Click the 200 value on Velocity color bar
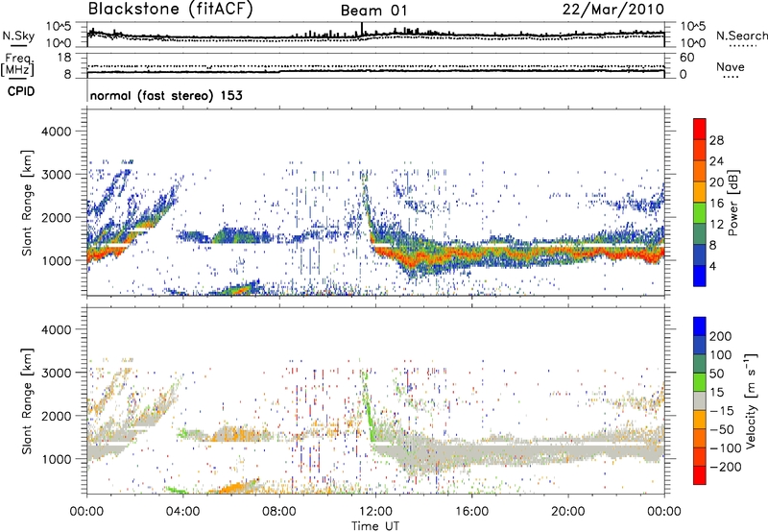The height and width of the screenshot is (532, 768). click(721, 336)
